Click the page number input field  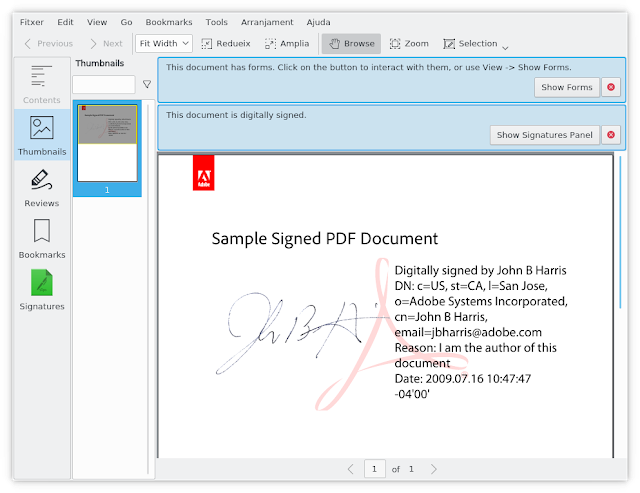[x=375, y=469]
